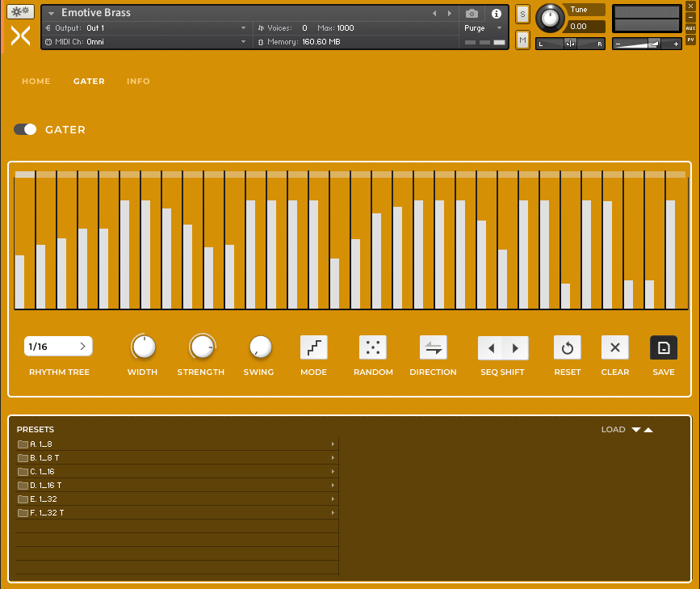
Task: Switch to the GATER tab
Action: pyautogui.click(x=89, y=82)
